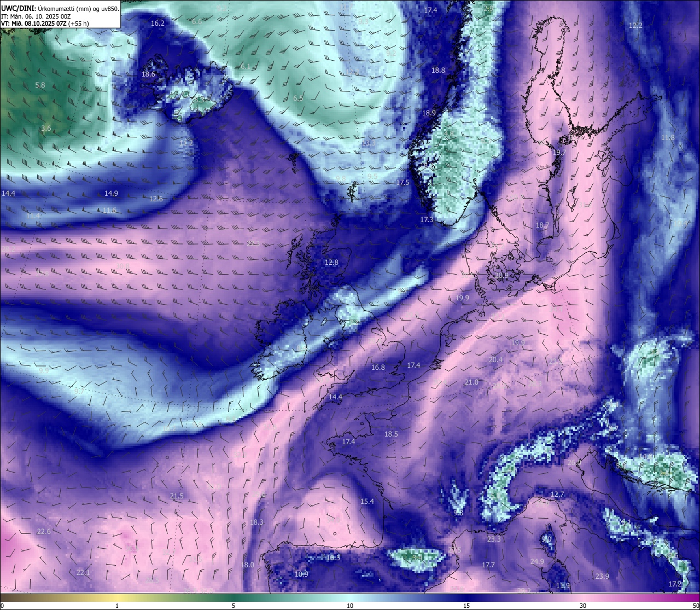Click the map value 22.1

83,572
